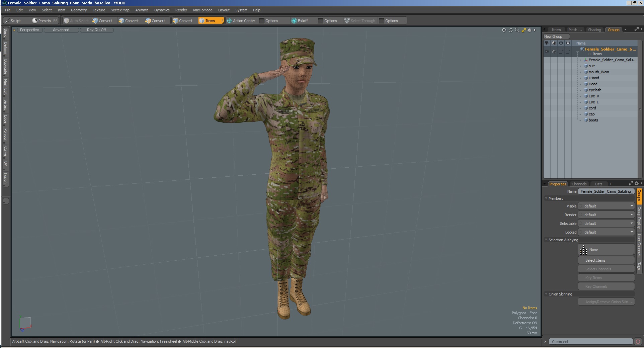Toggle the Options checkbox after Action Center
Screen dimensions: 644x348
pos(262,21)
